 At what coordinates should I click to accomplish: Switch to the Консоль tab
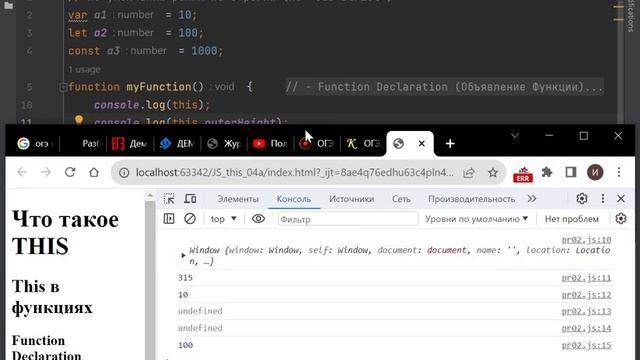click(x=294, y=199)
